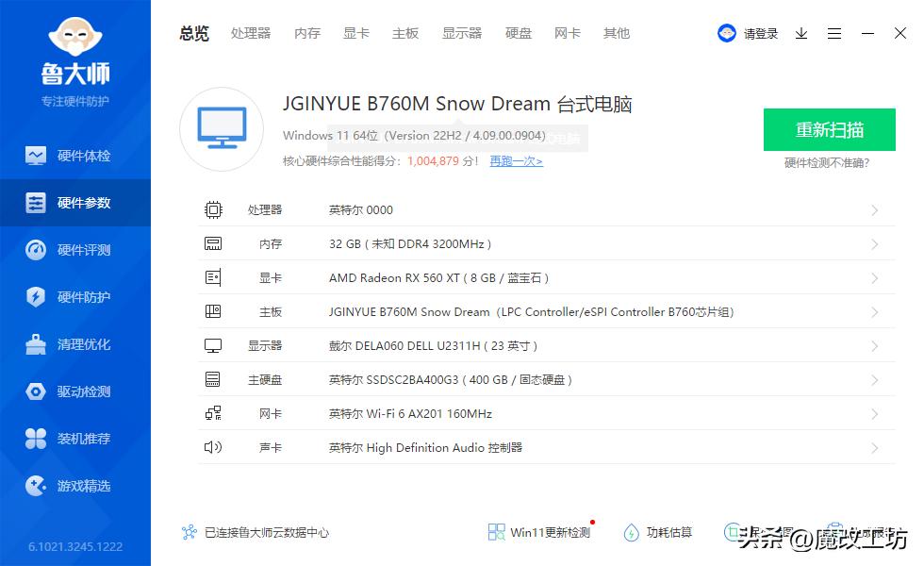Click the green 重新扫描 button
Image resolution: width=924 pixels, height=566 pixels.
pos(829,131)
